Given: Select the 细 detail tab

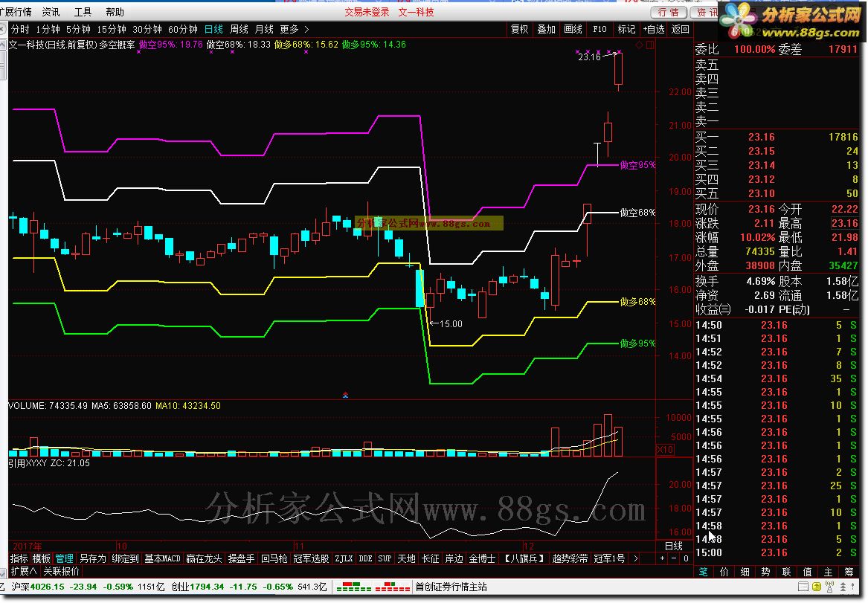Looking at the screenshot, I should point(745,572).
